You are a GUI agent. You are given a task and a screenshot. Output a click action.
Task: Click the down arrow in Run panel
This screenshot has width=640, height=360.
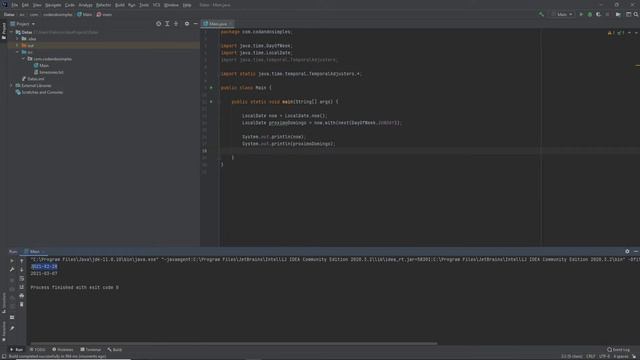pos(22,269)
